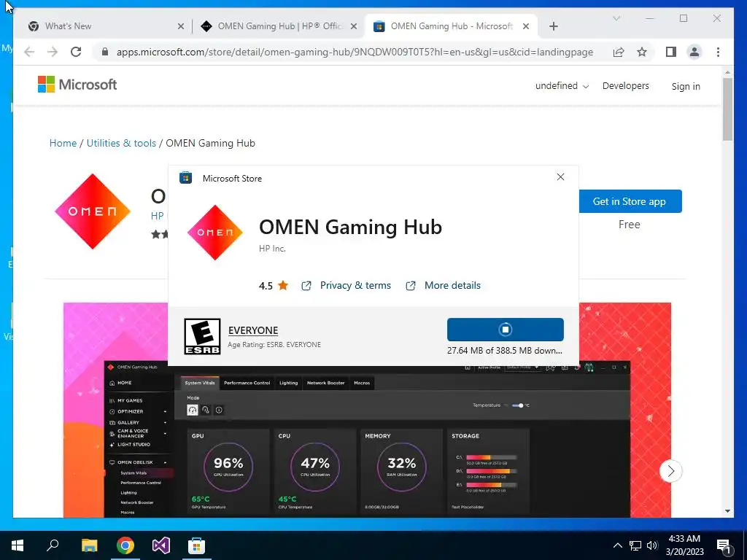Close the What's New tab
747x560 pixels.
pyautogui.click(x=181, y=27)
